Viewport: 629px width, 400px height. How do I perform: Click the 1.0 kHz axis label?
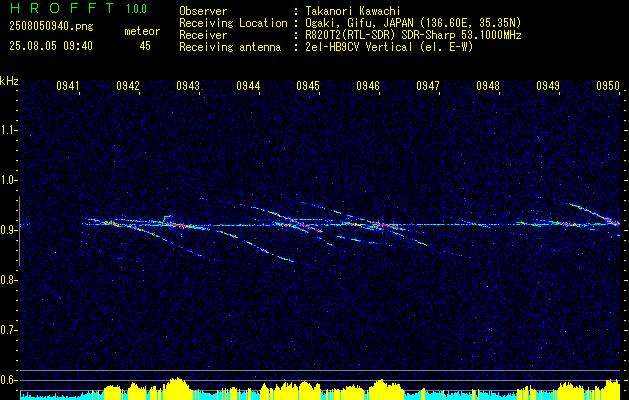pos(8,180)
